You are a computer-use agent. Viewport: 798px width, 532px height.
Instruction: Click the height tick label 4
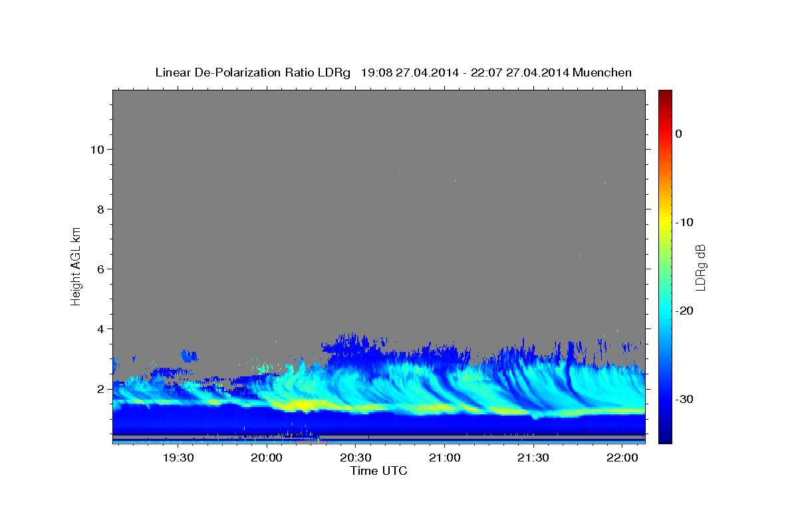click(x=101, y=329)
